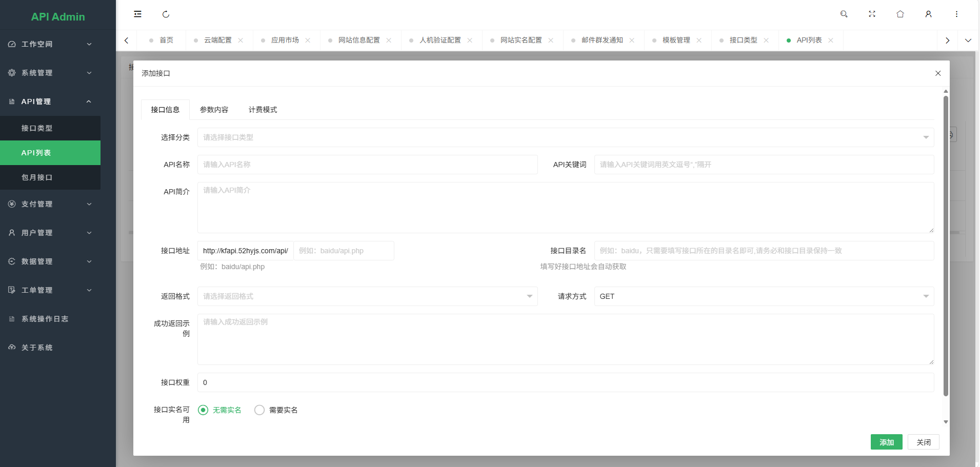Click the left tab-scroll arrow icon

(x=126, y=40)
